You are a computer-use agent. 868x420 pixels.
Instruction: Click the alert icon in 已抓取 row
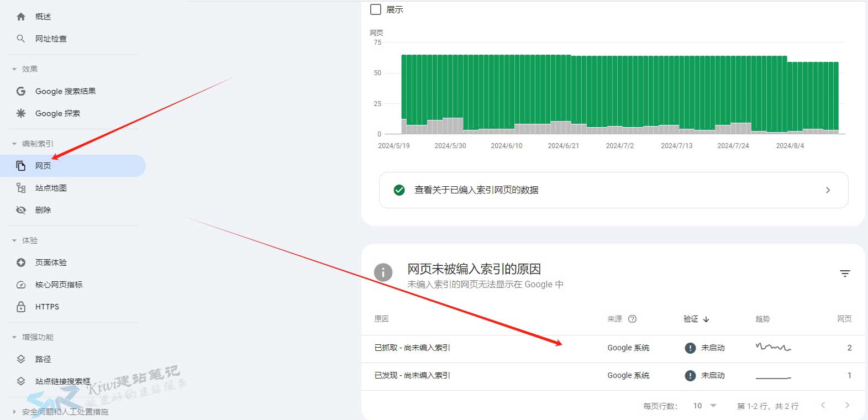point(690,348)
